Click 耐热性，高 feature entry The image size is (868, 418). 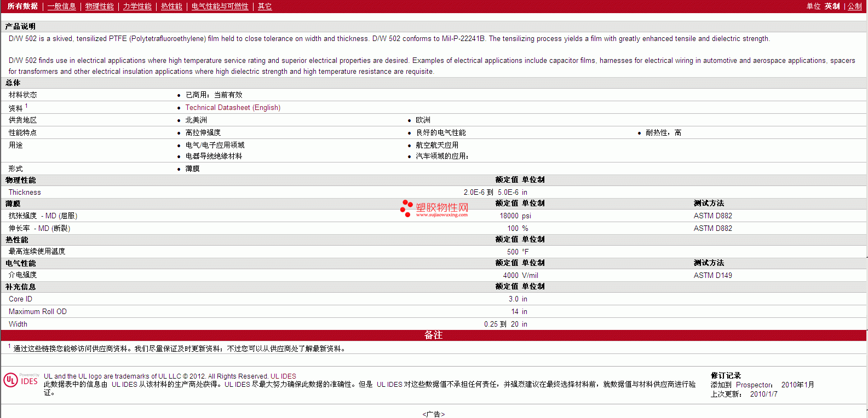pos(663,132)
